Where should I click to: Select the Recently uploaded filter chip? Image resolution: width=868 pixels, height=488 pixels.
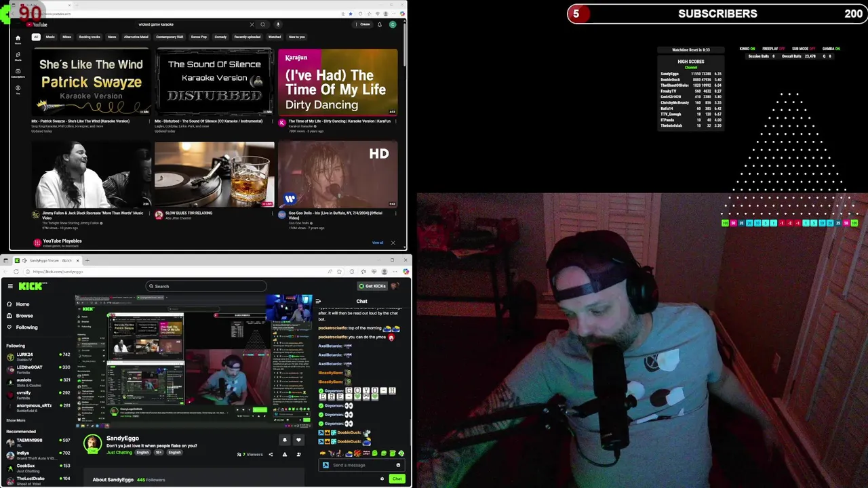248,37
